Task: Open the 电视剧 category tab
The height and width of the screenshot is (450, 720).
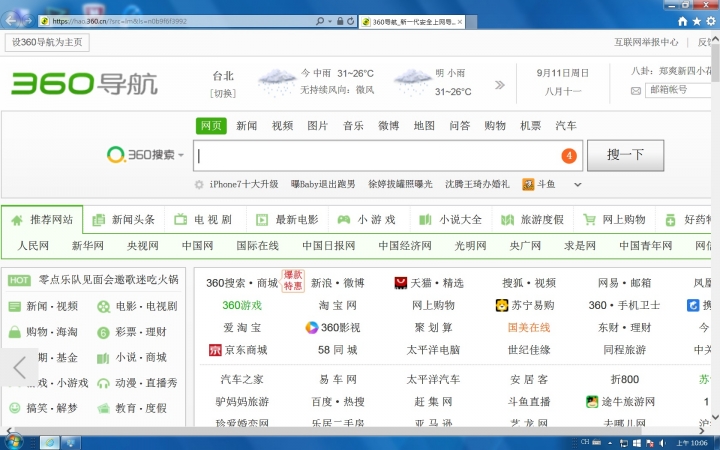Action: (x=203, y=220)
